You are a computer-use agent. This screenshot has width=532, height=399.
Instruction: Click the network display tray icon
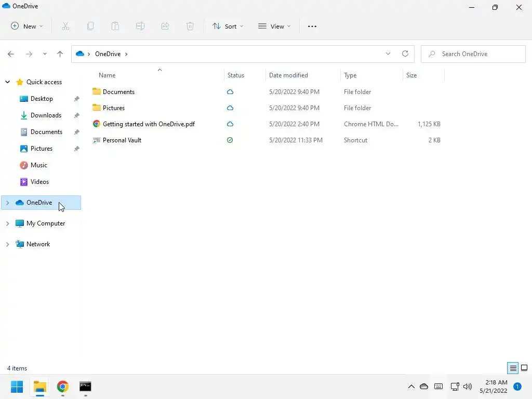tap(455, 387)
